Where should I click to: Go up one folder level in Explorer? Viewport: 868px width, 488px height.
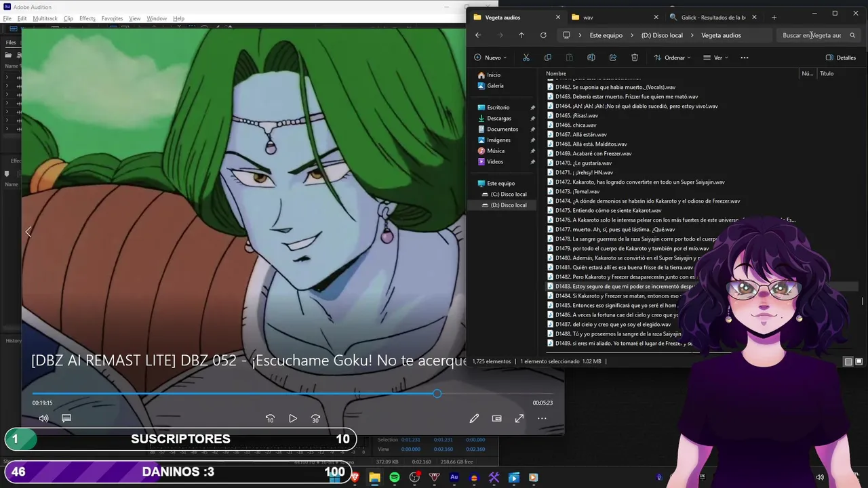tap(521, 35)
